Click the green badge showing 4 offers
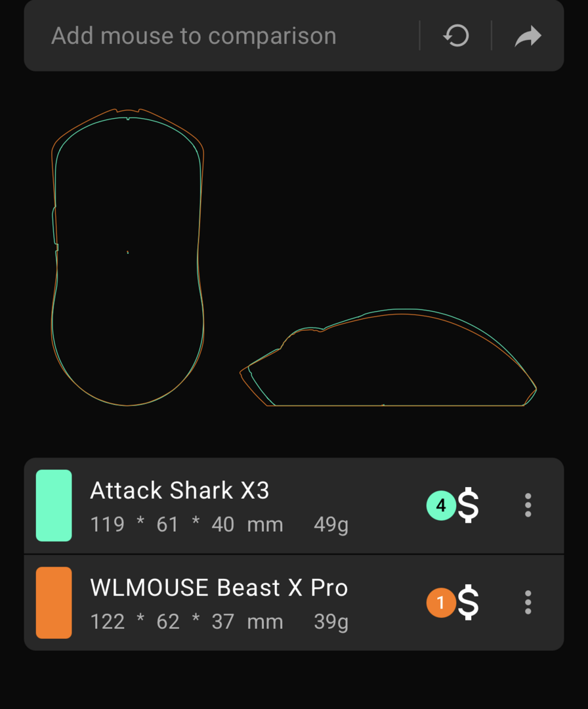The height and width of the screenshot is (709, 588). click(x=441, y=505)
